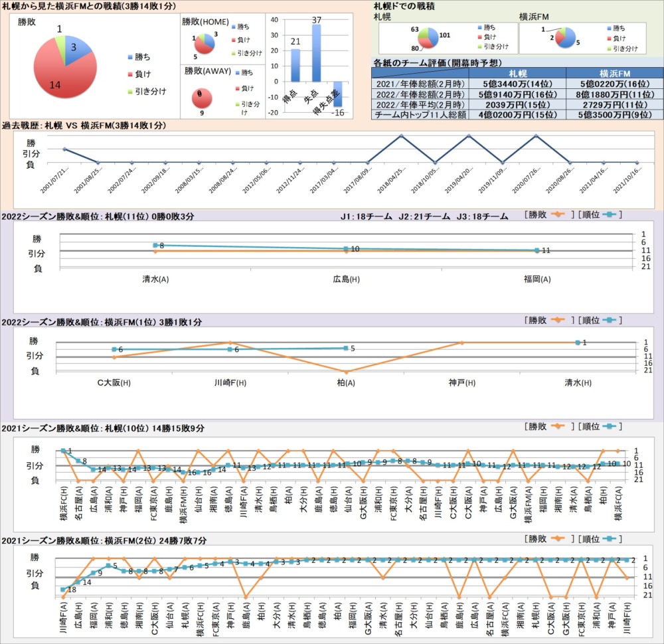This screenshot has width=664, height=644.
Task: Click the 札幌ドーム record pie for 横浜FM
Action: tap(566, 38)
